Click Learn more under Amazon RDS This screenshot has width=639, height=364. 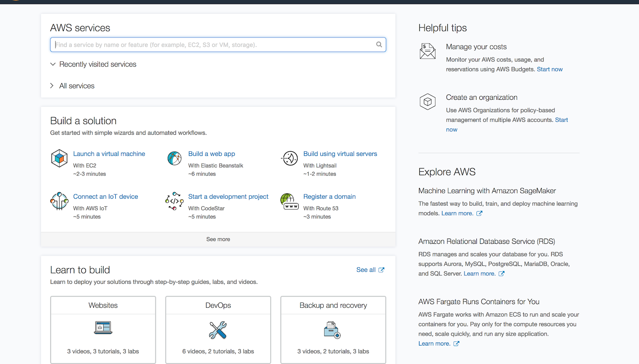coord(480,273)
